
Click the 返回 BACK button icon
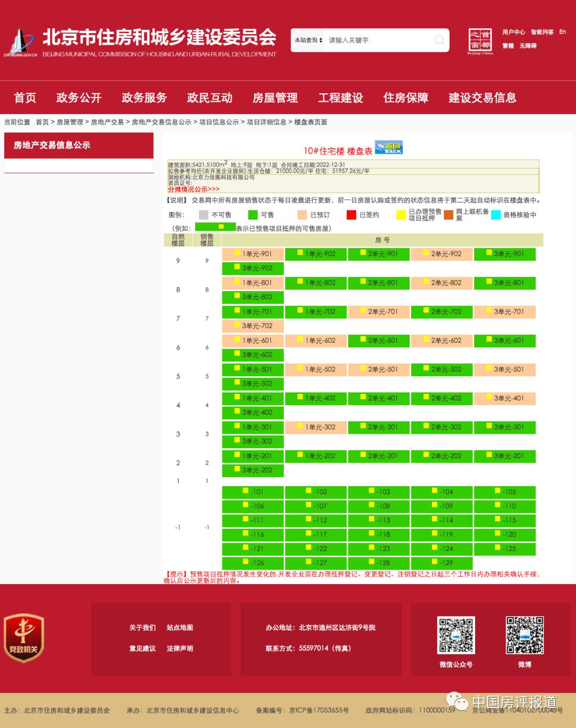389,148
